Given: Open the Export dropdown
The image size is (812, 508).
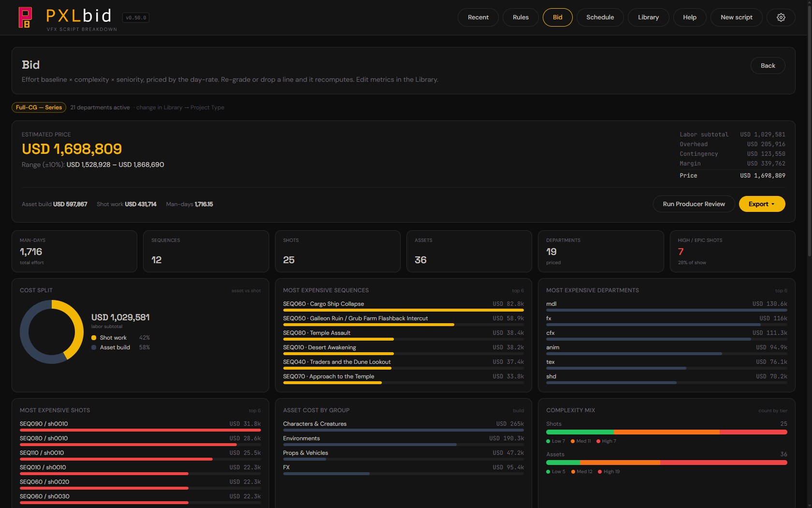Looking at the screenshot, I should (762, 204).
